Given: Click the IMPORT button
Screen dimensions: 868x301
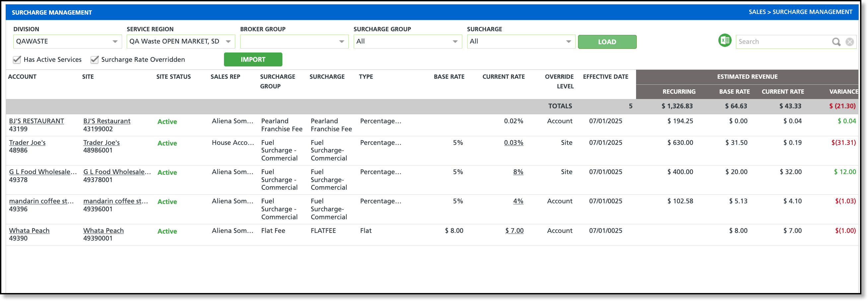Looking at the screenshot, I should (253, 60).
